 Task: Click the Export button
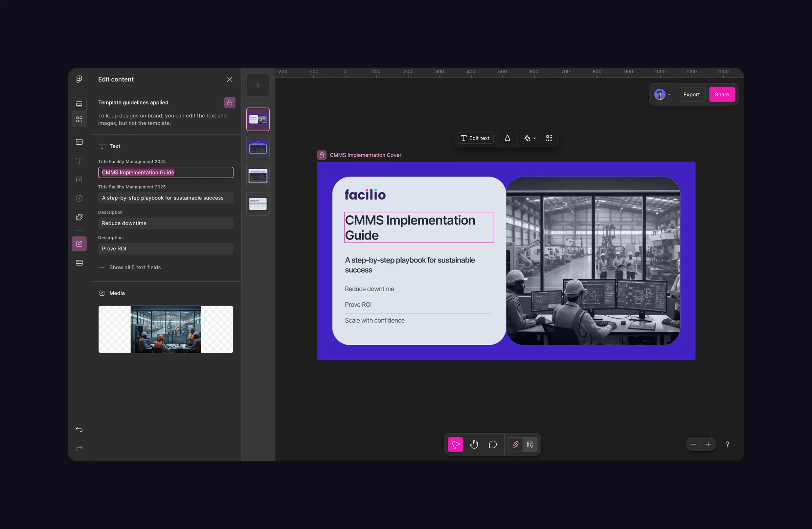(691, 94)
